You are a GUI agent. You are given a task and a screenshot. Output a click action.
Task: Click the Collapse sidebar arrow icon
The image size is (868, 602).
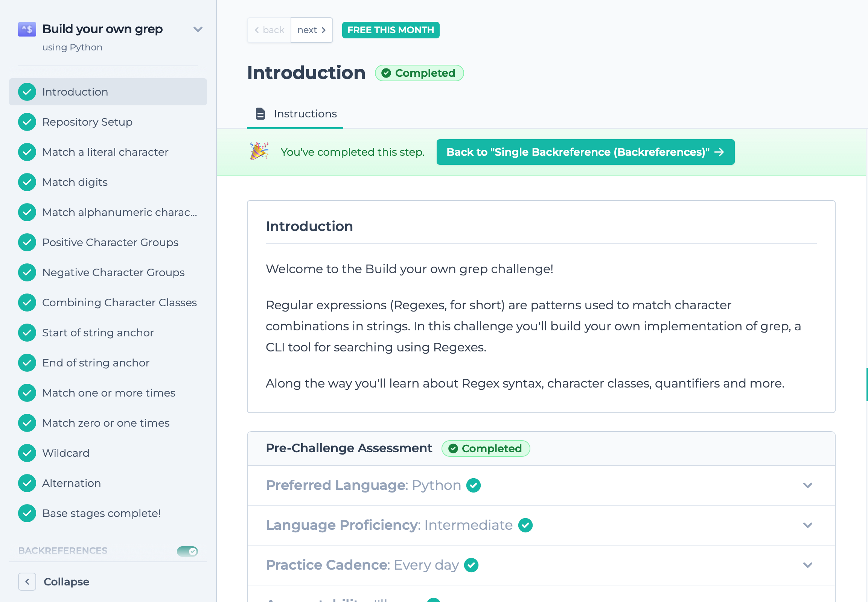pyautogui.click(x=27, y=582)
